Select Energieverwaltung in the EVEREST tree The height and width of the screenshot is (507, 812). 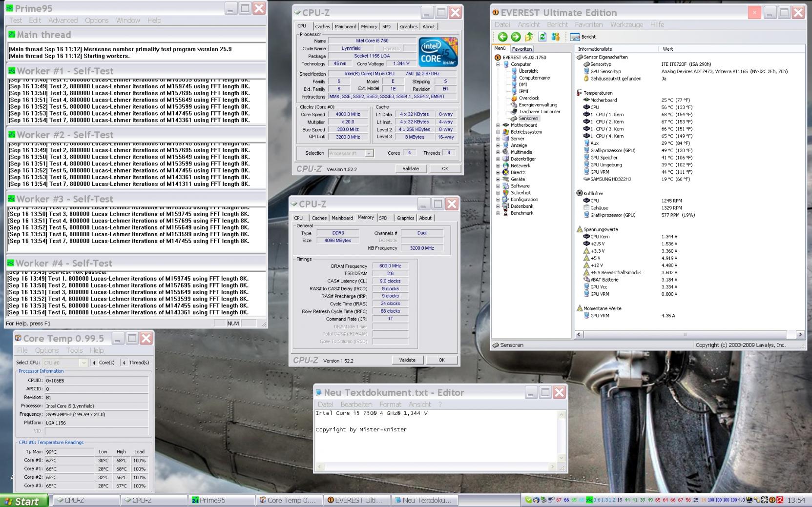(538, 105)
